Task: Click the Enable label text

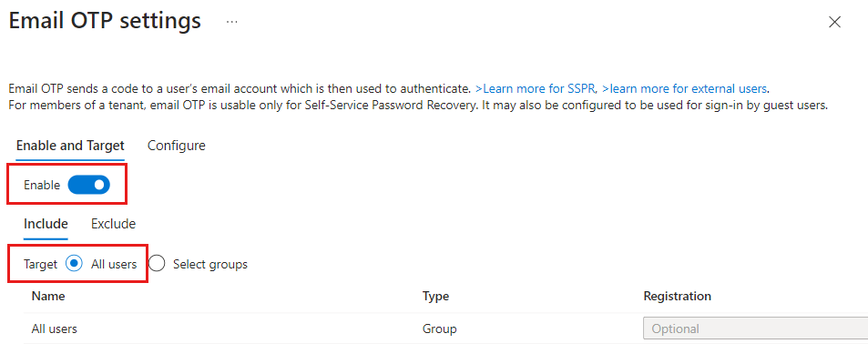Action: coord(42,185)
